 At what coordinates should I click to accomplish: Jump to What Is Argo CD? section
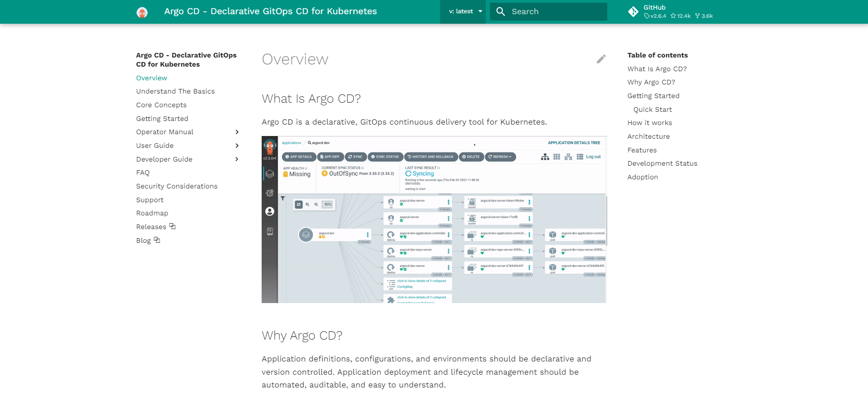657,69
